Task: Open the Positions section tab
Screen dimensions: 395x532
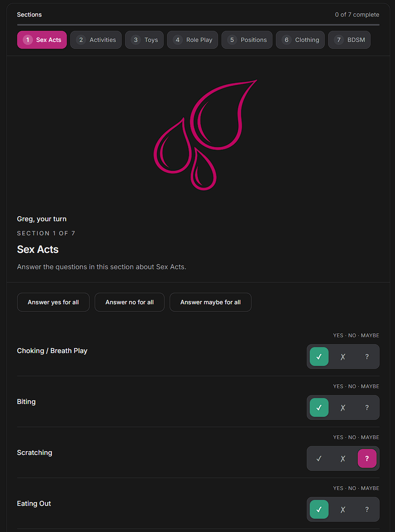Action: 247,40
